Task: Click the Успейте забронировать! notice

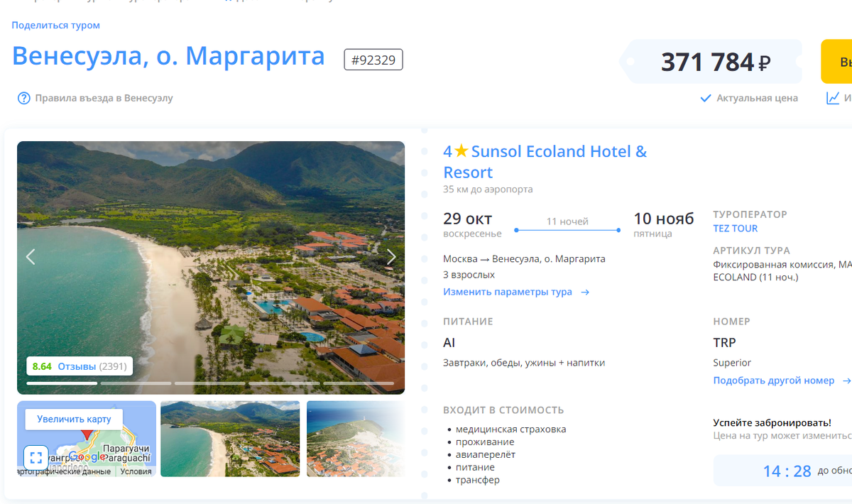Action: point(772,422)
